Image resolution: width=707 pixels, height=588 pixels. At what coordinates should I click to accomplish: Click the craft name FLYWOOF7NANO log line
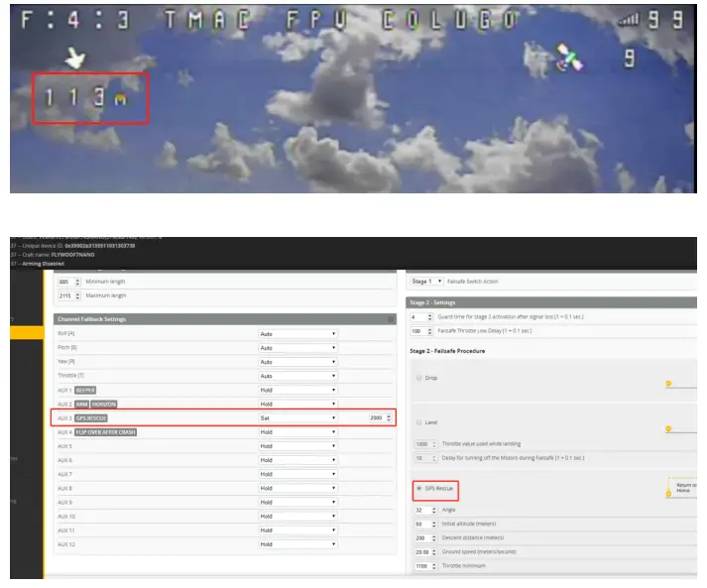coord(53,255)
